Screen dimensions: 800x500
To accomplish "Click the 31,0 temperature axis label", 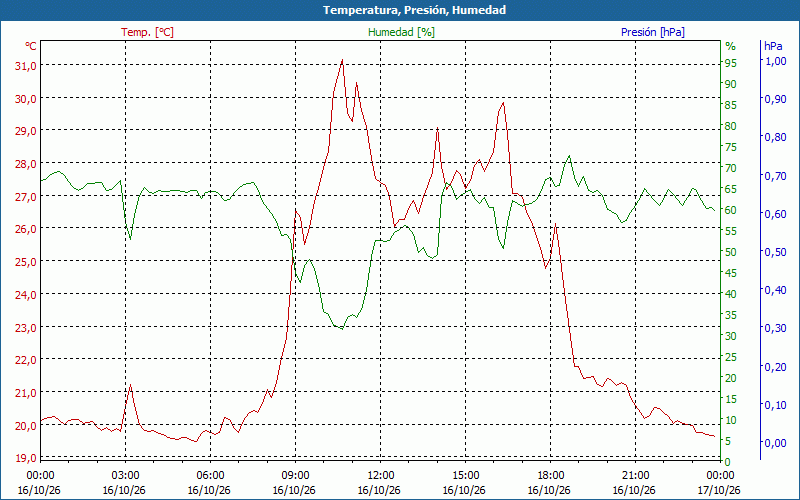I will tap(24, 66).
